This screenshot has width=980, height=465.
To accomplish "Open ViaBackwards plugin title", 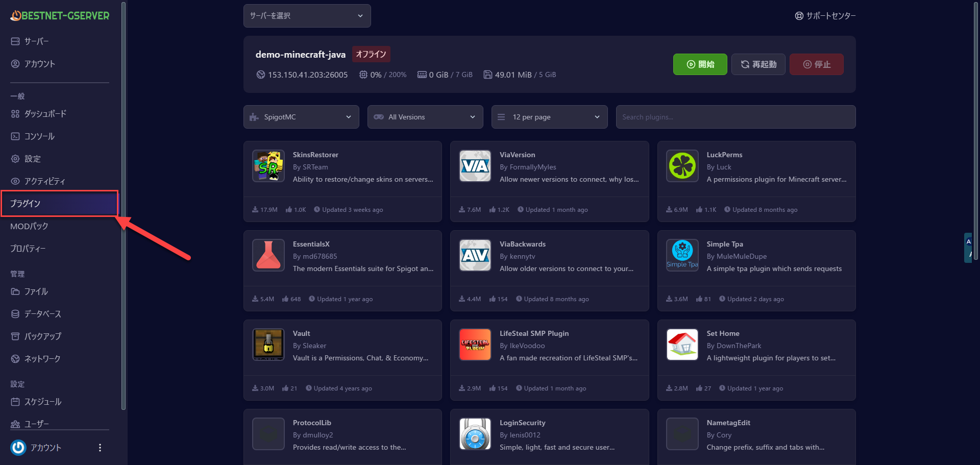I will coord(523,244).
